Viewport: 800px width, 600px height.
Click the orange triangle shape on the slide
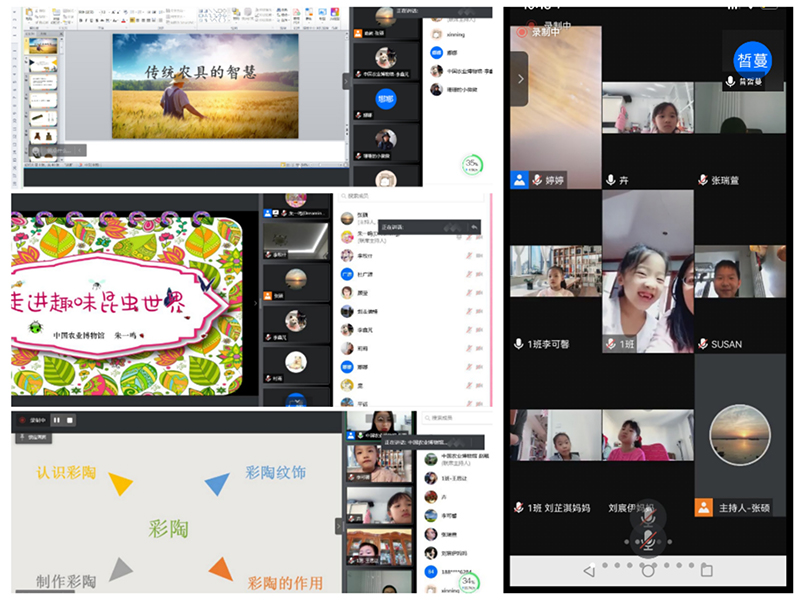pos(222,569)
